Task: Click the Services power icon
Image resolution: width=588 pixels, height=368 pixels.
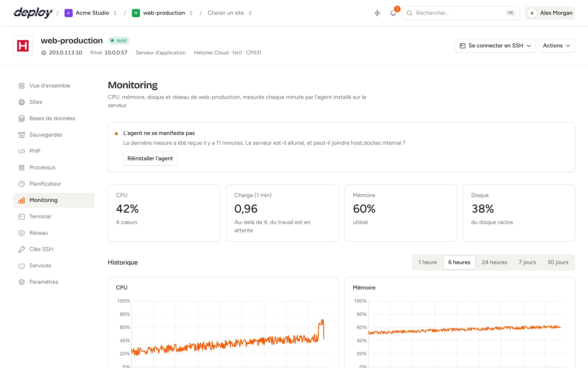Action: [22, 266]
